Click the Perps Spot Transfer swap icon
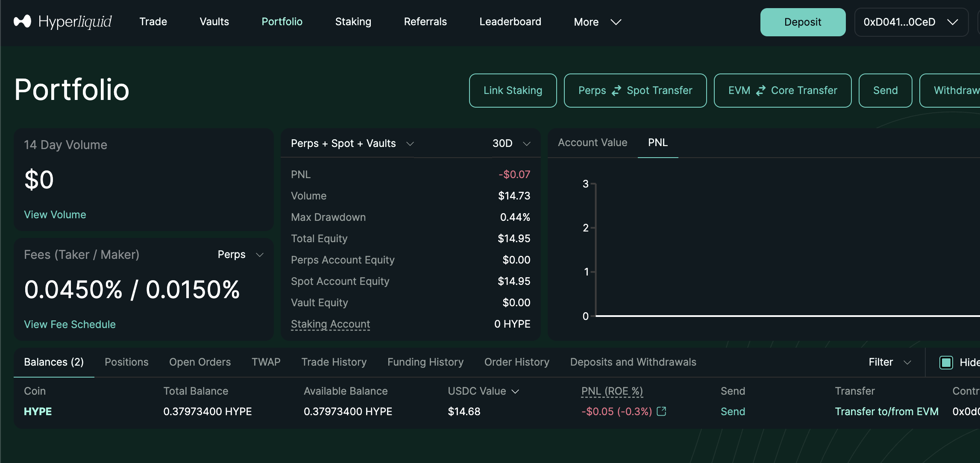 point(616,91)
